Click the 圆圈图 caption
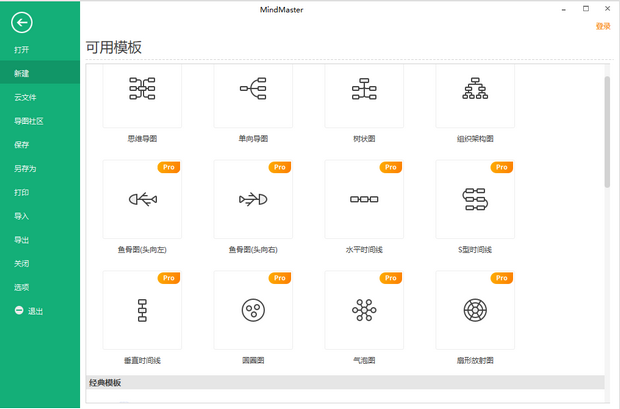The width and height of the screenshot is (620, 409). point(253,360)
